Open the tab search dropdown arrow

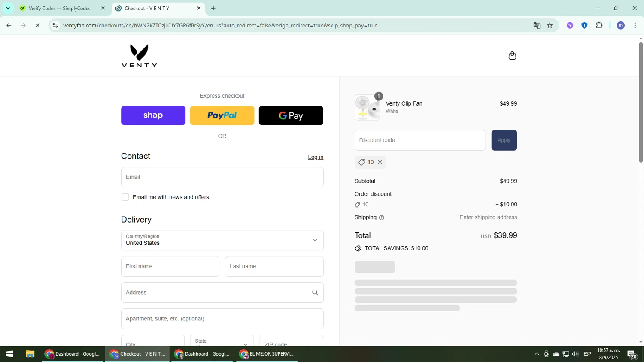pyautogui.click(x=8, y=8)
